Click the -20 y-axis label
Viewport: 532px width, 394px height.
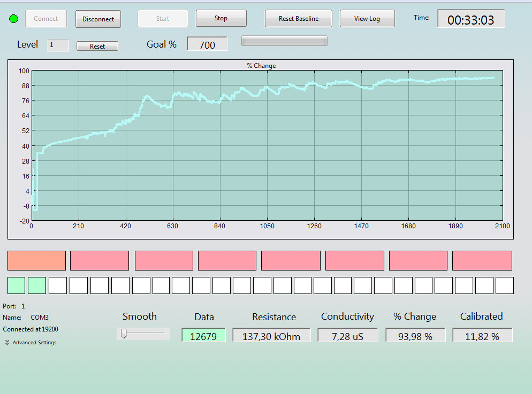[x=25, y=221]
